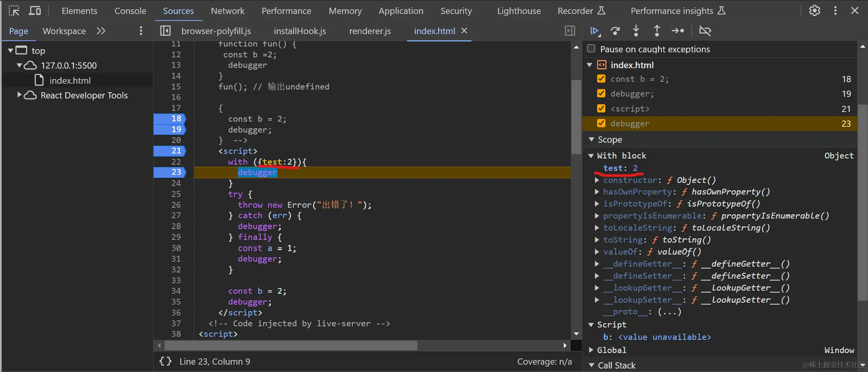This screenshot has width=868, height=372.
Task: Open the renderer.js file tab
Action: click(370, 31)
